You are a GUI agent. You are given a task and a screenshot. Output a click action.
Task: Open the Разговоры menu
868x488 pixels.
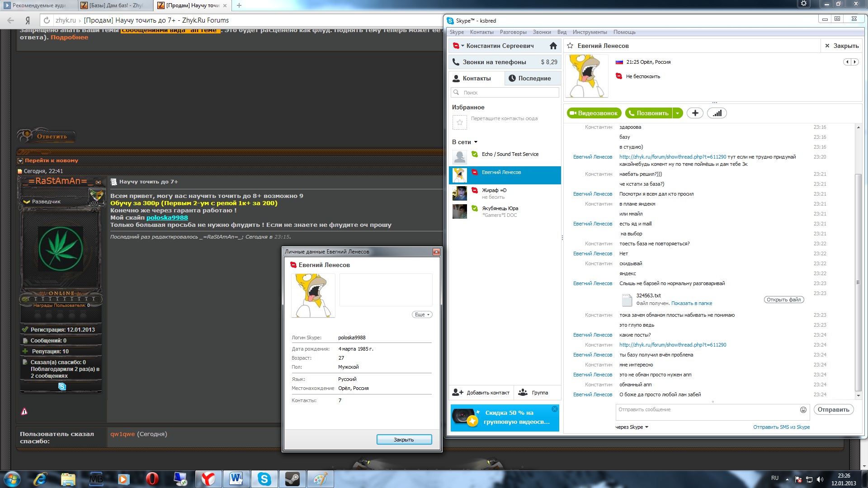coord(513,32)
